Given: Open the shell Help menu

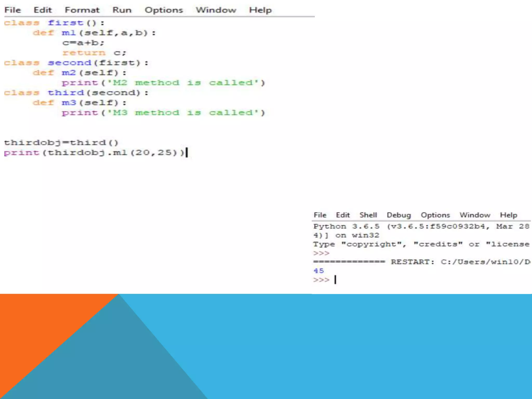Looking at the screenshot, I should click(x=508, y=215).
